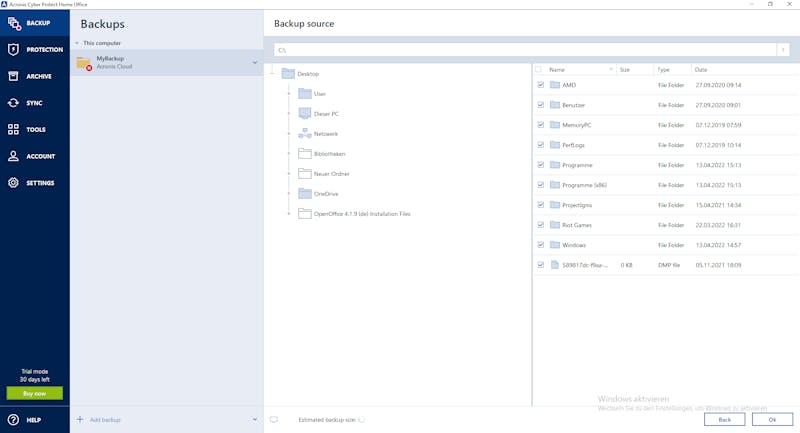Click the Riot Games folder icon
Viewport: 800px width, 433px height.
pyautogui.click(x=555, y=224)
